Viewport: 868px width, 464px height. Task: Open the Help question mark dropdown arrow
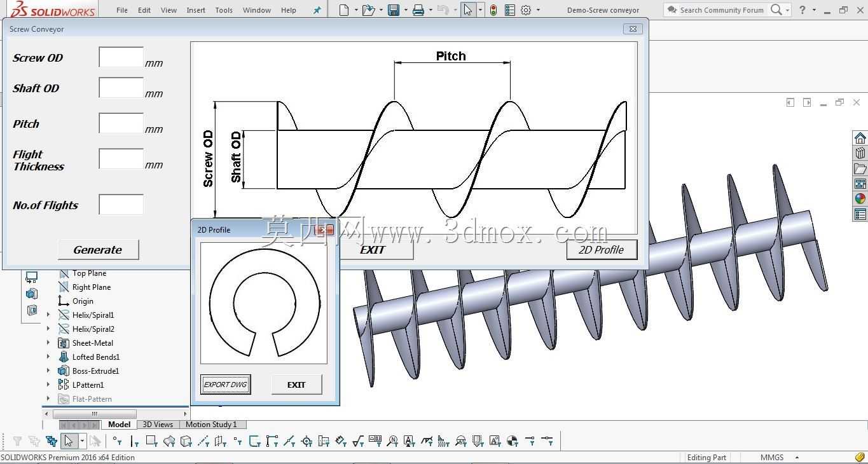click(x=814, y=10)
